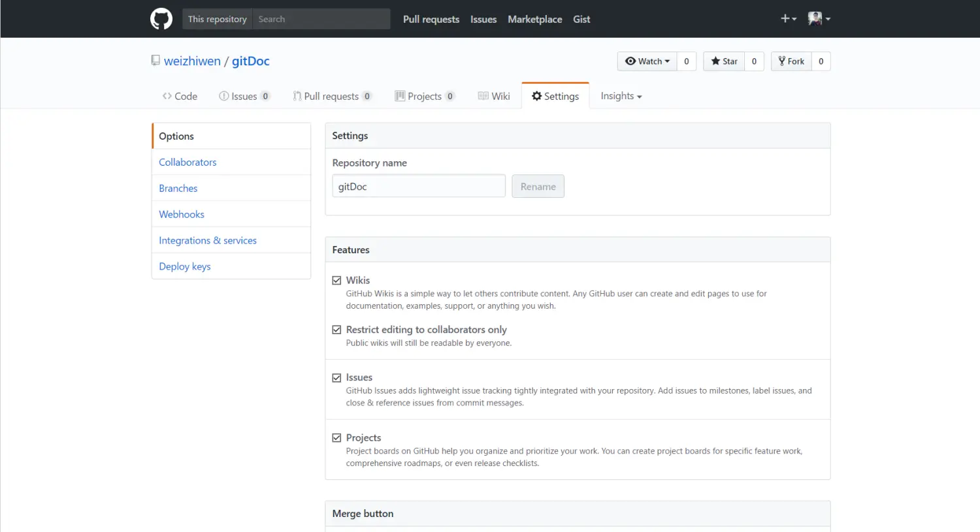Viewport: 980px width, 532px height.
Task: Click Pull requests in top navigation bar
Action: [431, 19]
